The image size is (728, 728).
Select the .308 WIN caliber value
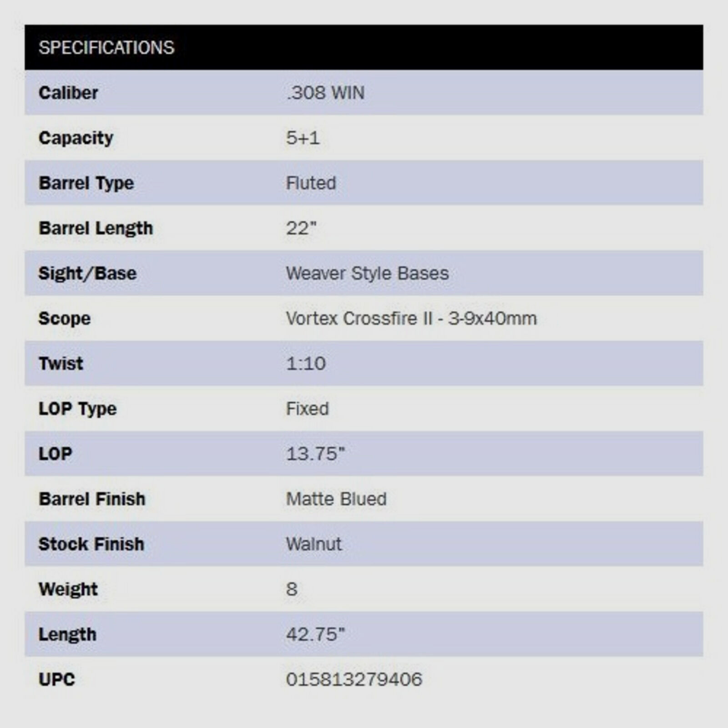(325, 93)
